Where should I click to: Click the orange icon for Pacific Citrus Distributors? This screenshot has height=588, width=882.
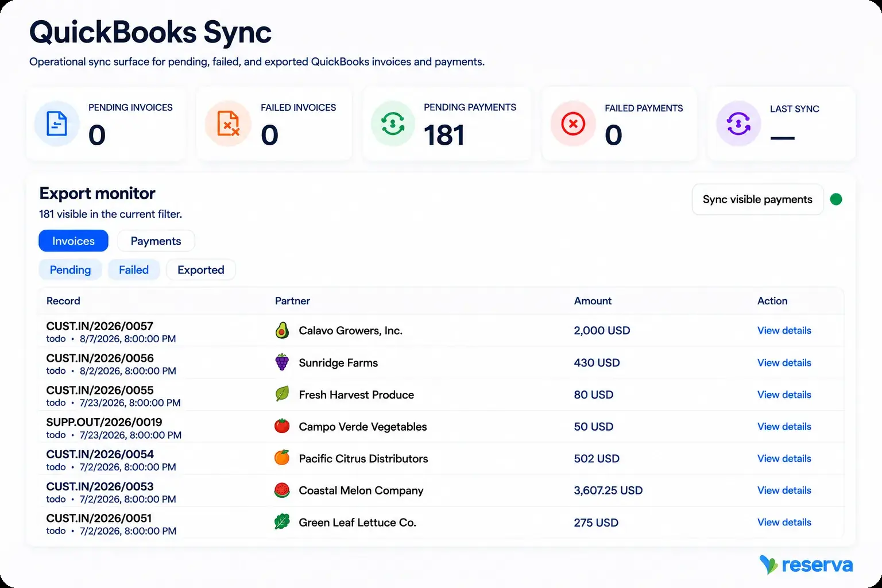pyautogui.click(x=282, y=458)
